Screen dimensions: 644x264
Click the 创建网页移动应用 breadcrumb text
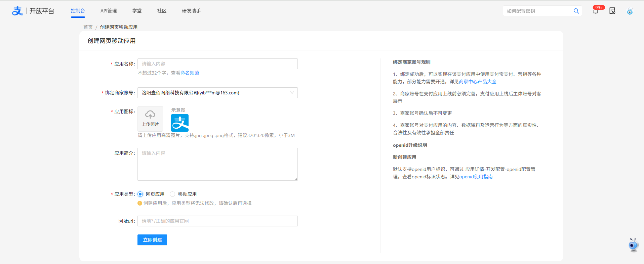(x=119, y=27)
